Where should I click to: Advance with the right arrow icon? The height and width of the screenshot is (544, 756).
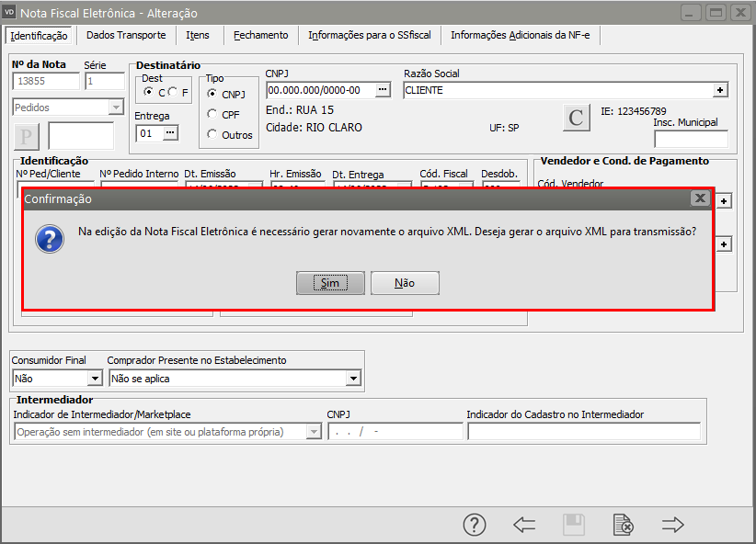tap(673, 525)
